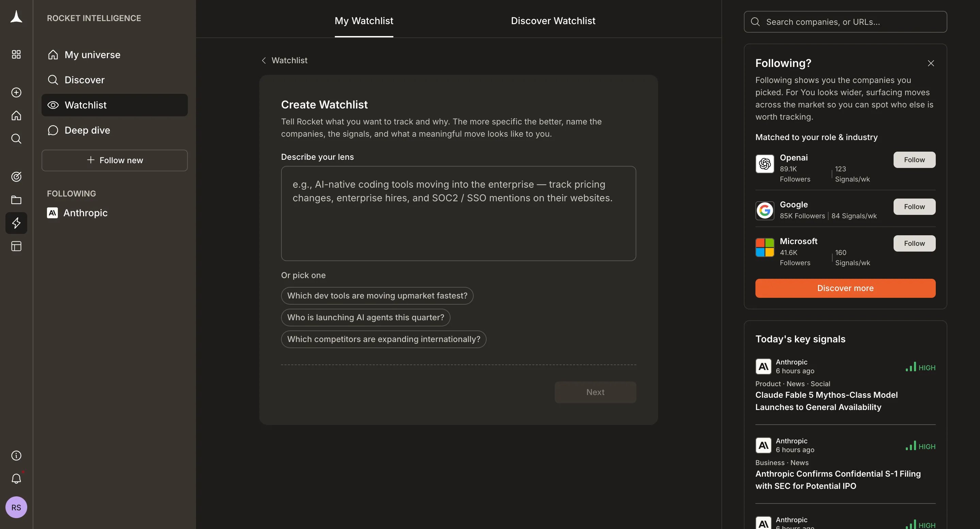
Task: Close the Following? info card
Action: pyautogui.click(x=931, y=63)
